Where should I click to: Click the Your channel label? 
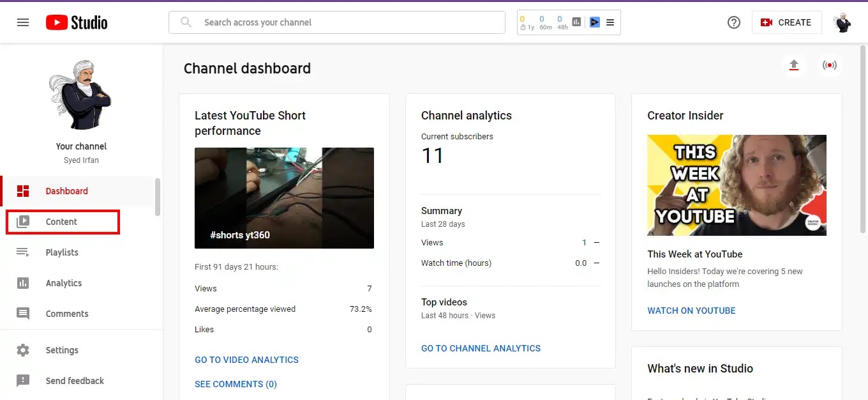pos(81,146)
